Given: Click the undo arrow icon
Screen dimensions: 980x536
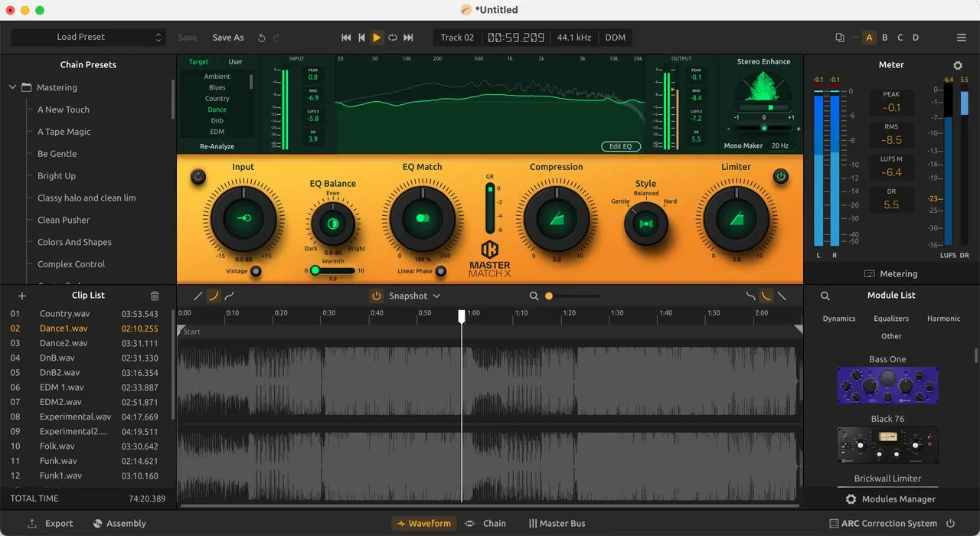Looking at the screenshot, I should [262, 38].
